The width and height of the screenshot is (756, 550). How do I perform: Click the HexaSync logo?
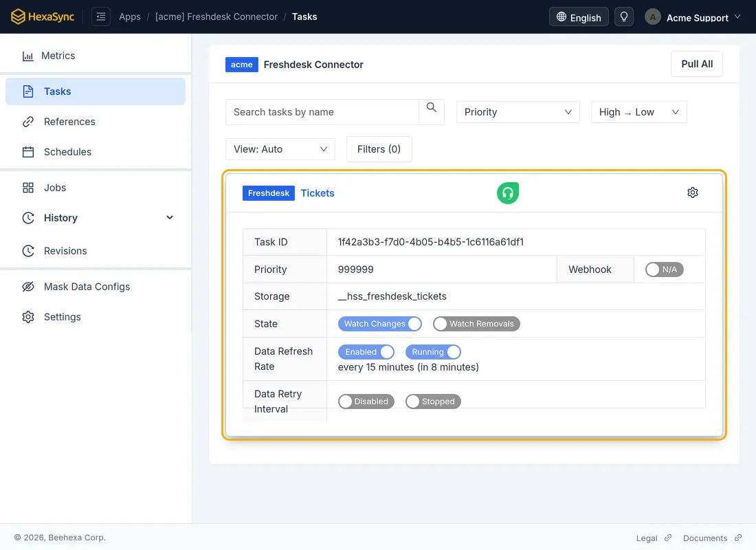click(x=43, y=16)
